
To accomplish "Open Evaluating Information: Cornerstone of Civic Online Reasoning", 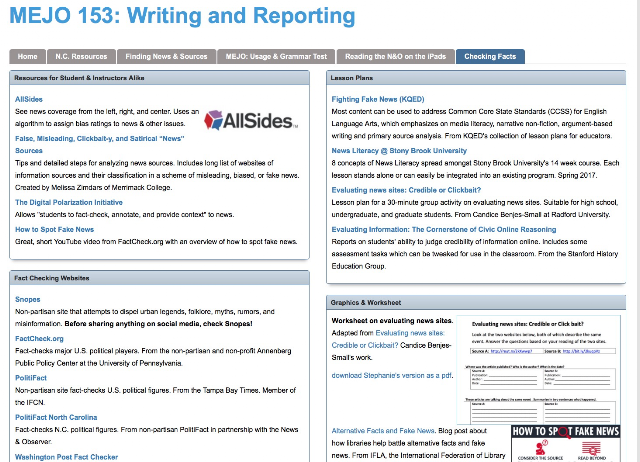I will pos(444,229).
